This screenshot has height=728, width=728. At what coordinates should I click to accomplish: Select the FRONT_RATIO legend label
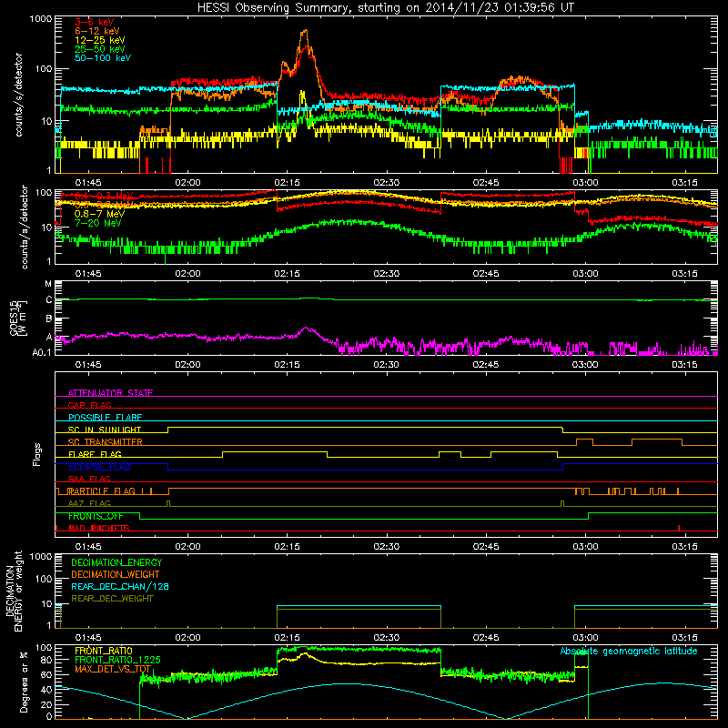click(104, 652)
